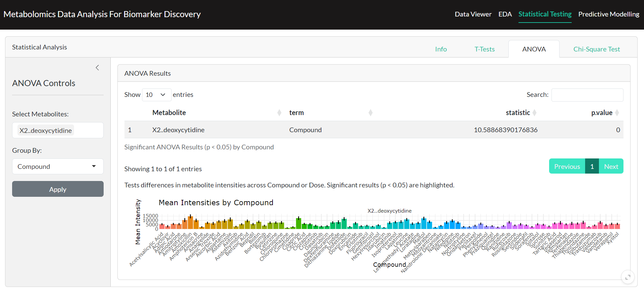The height and width of the screenshot is (292, 644).
Task: Select page 1 in pagination
Action: pos(592,167)
